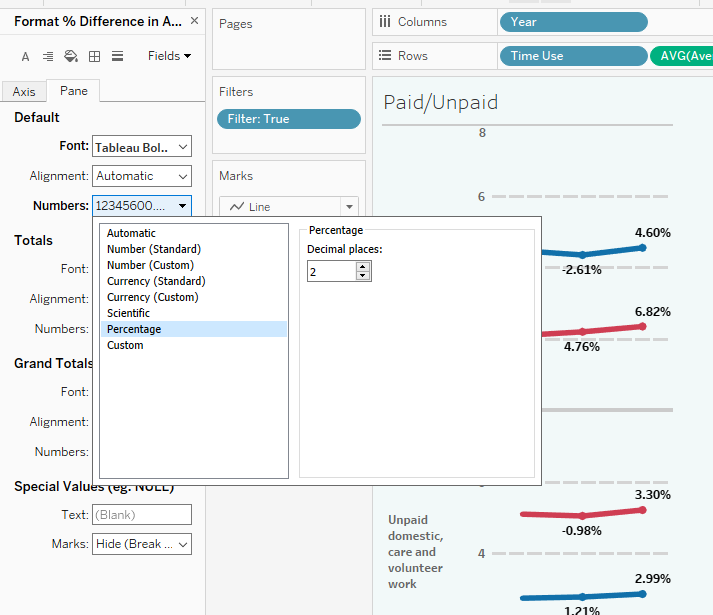The height and width of the screenshot is (615, 713).
Task: Choose Currency (Custom) format
Action: [194, 297]
